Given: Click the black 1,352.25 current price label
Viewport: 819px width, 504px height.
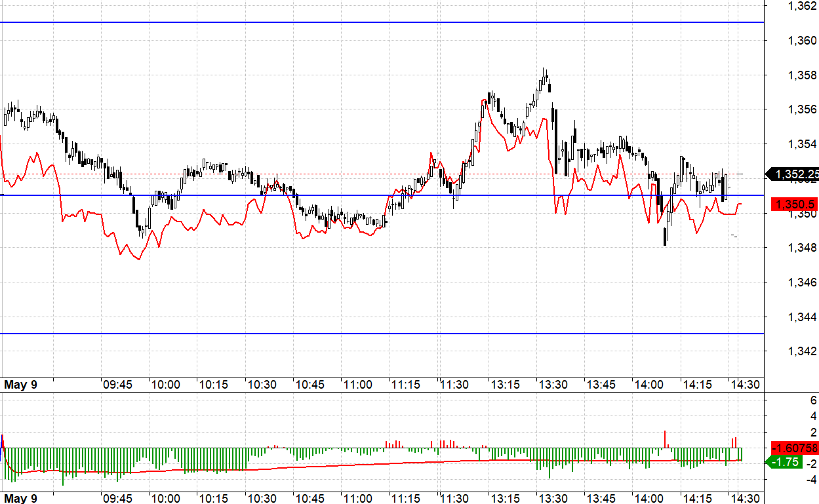Looking at the screenshot, I should tap(795, 174).
